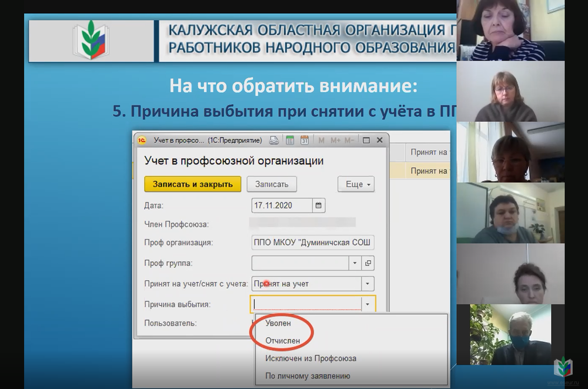Click Принят на column header in background table
Viewport: 588px width, 389px height.
point(428,152)
